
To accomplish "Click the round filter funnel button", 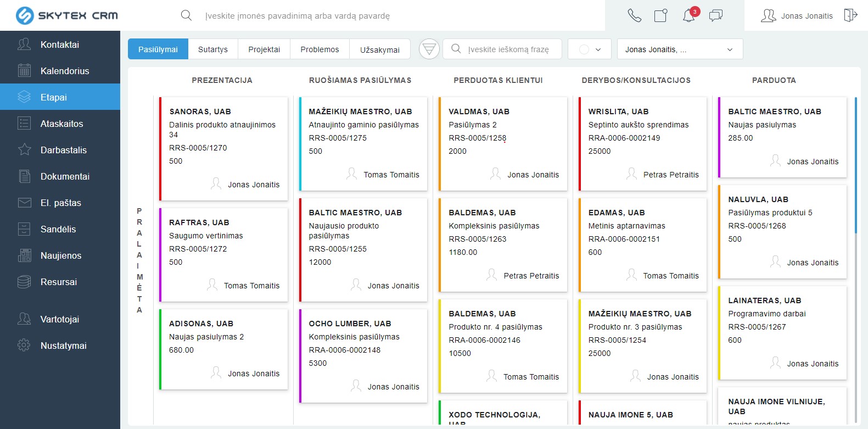I will tap(429, 49).
